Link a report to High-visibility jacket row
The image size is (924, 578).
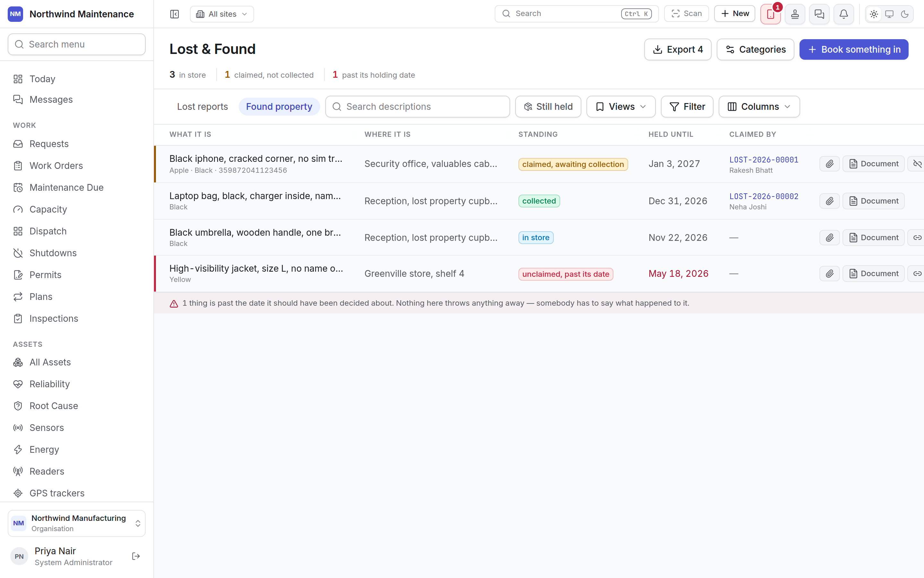tap(917, 274)
